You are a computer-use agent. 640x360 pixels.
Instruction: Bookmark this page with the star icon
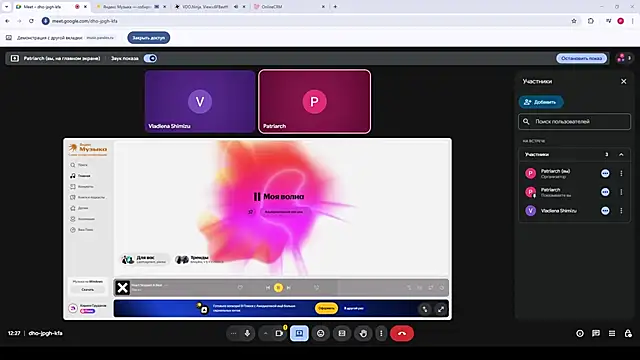coord(574,21)
